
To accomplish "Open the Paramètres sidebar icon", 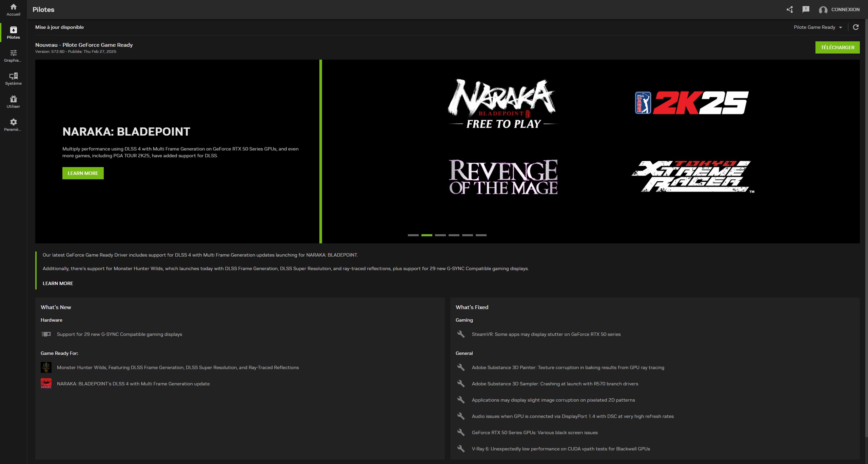I will 13,124.
